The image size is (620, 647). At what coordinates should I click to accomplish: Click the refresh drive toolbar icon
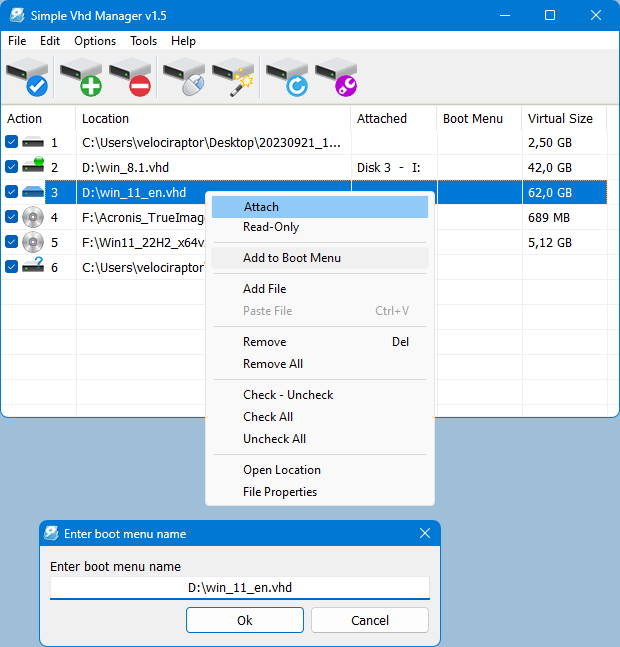(x=287, y=77)
